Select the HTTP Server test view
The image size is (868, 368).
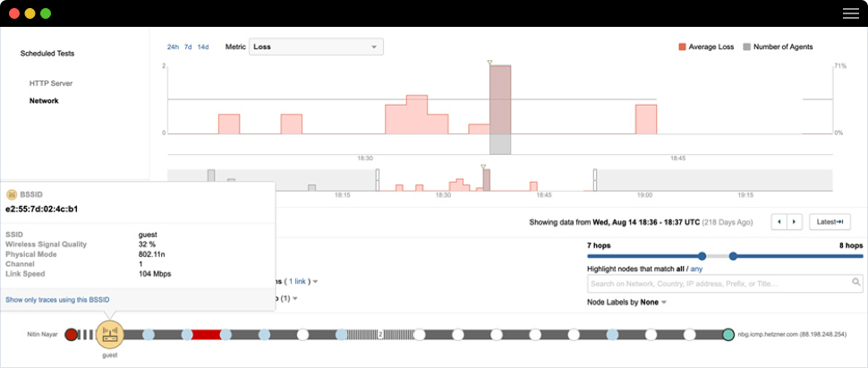(x=51, y=83)
